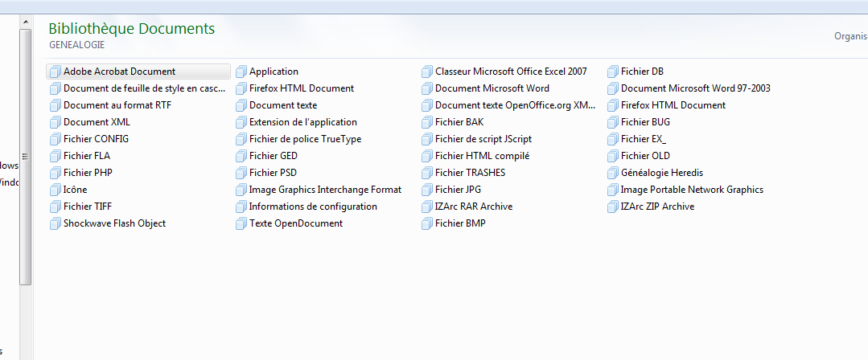Select the Image Portable Network Graphics icon
This screenshot has width=868, height=360.
point(612,190)
